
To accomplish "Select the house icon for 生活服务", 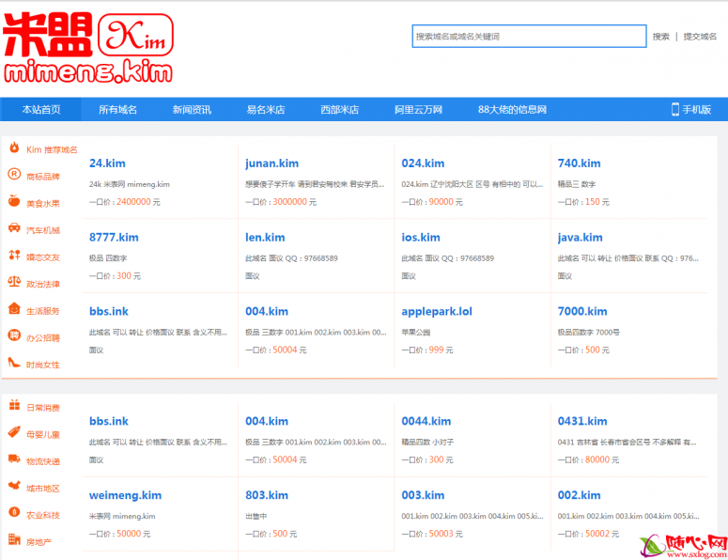I will (x=14, y=308).
